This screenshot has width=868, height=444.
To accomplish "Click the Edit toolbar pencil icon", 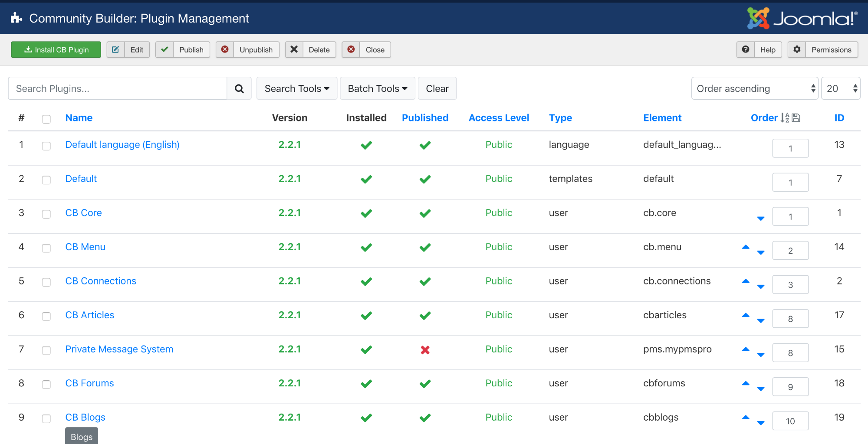I will point(115,50).
